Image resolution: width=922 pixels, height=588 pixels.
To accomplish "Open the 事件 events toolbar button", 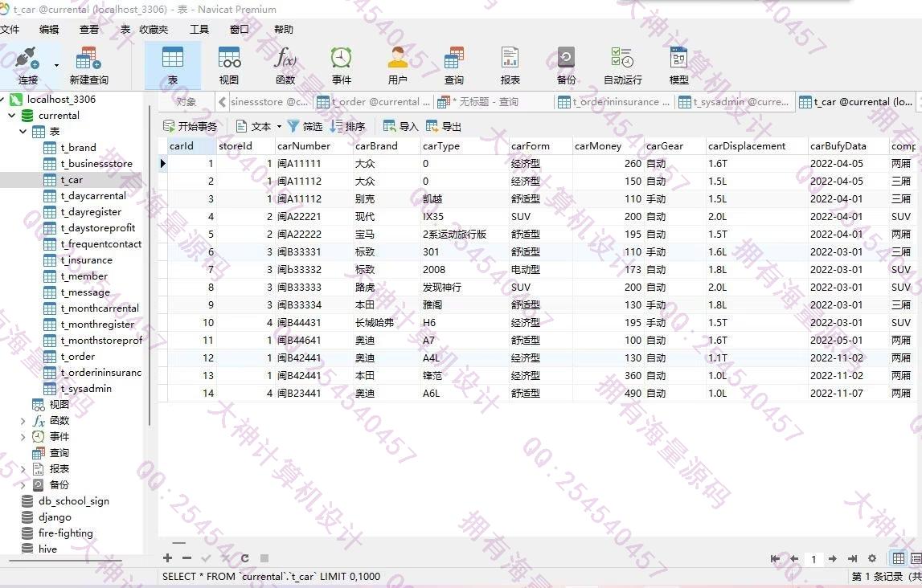I will point(341,66).
